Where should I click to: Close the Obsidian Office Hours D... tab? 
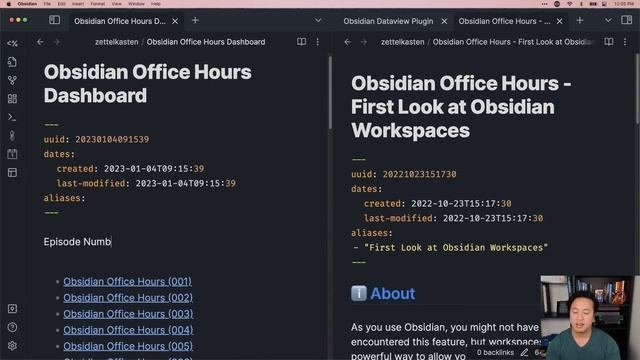click(x=175, y=21)
